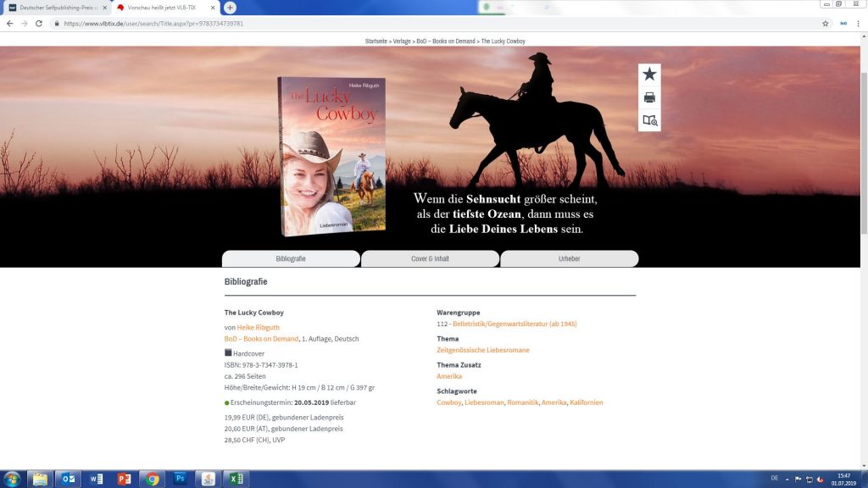Open PowerPoint from the taskbar

click(x=124, y=480)
